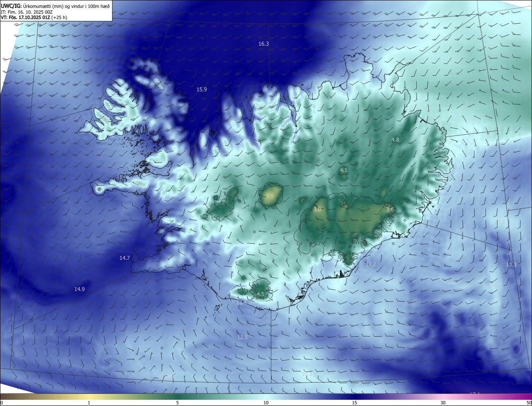Click the 10 tick on the color scale
The height and width of the screenshot is (406, 532).
click(266, 403)
